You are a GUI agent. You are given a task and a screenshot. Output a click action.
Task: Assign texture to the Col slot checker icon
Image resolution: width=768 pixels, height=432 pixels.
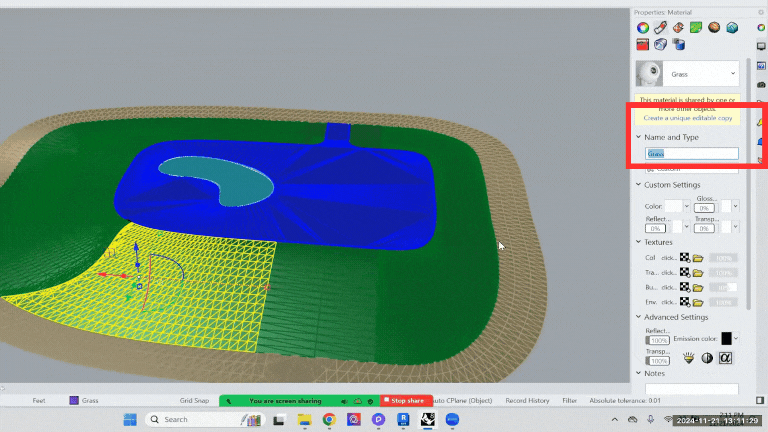[x=684, y=258]
